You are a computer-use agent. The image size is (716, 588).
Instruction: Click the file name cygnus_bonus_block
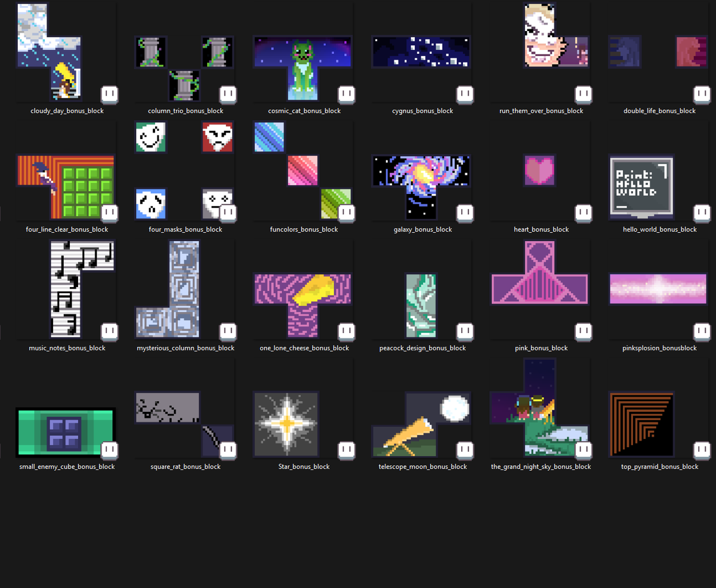(x=422, y=111)
